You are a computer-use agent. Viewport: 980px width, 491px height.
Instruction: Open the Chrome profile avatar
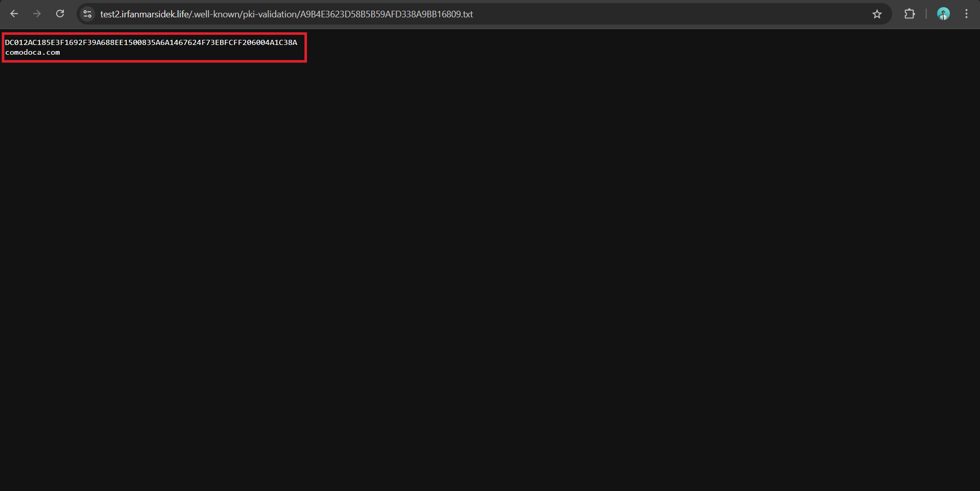click(943, 14)
